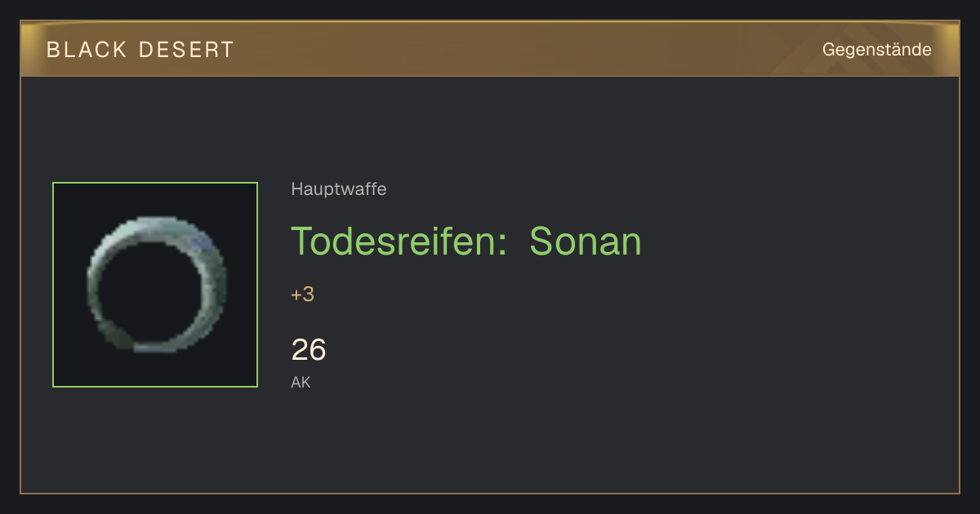Click the word Todesreifen in the title
The height and width of the screenshot is (514, 980).
pyautogui.click(x=400, y=241)
